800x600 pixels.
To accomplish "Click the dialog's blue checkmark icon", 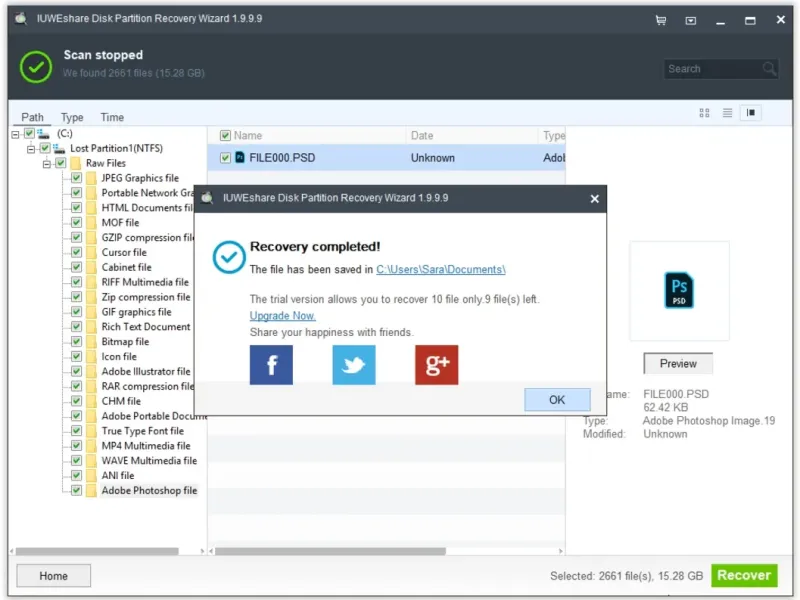I will [229, 257].
